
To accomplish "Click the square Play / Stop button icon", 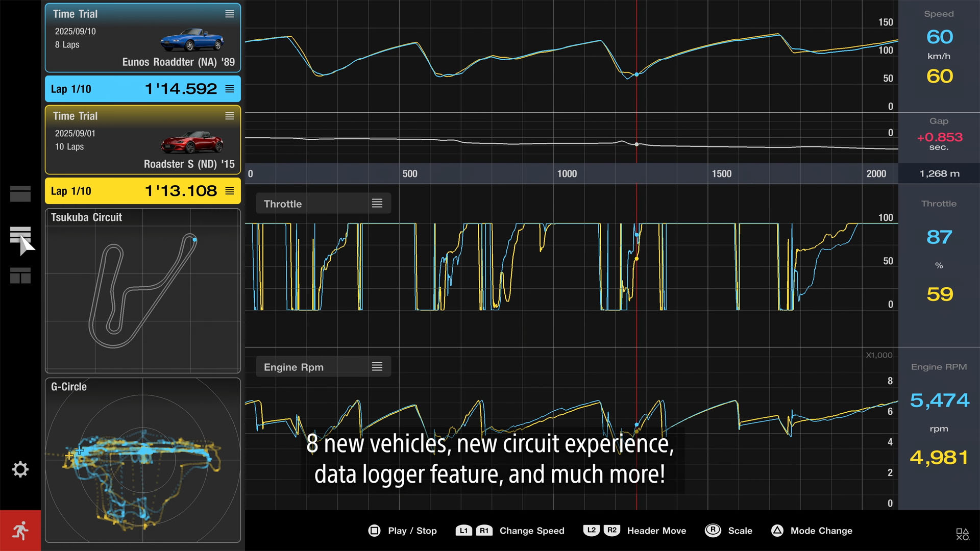I will (374, 531).
